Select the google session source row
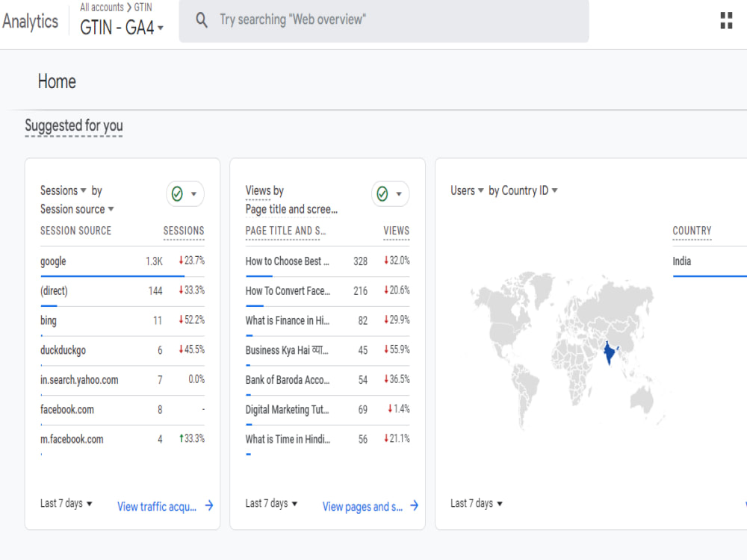 [x=54, y=261]
